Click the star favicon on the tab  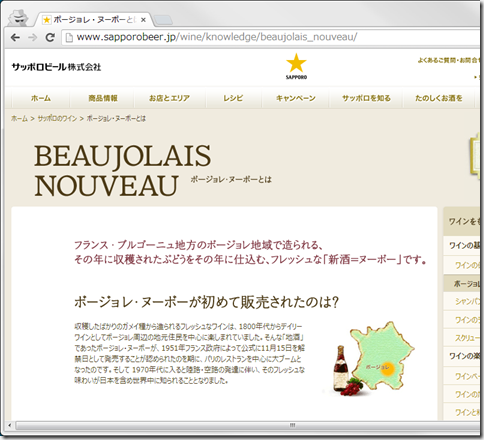(47, 20)
